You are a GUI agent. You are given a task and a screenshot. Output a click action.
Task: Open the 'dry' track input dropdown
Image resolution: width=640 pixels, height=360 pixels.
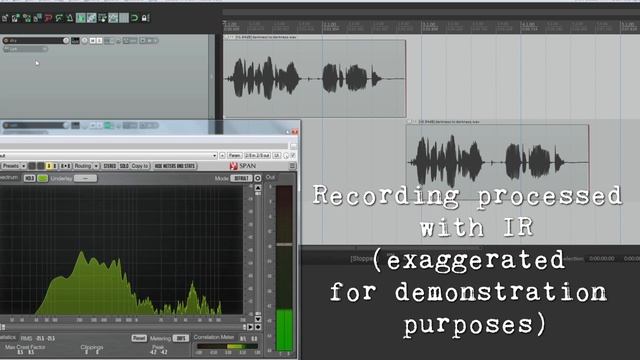click(25, 49)
